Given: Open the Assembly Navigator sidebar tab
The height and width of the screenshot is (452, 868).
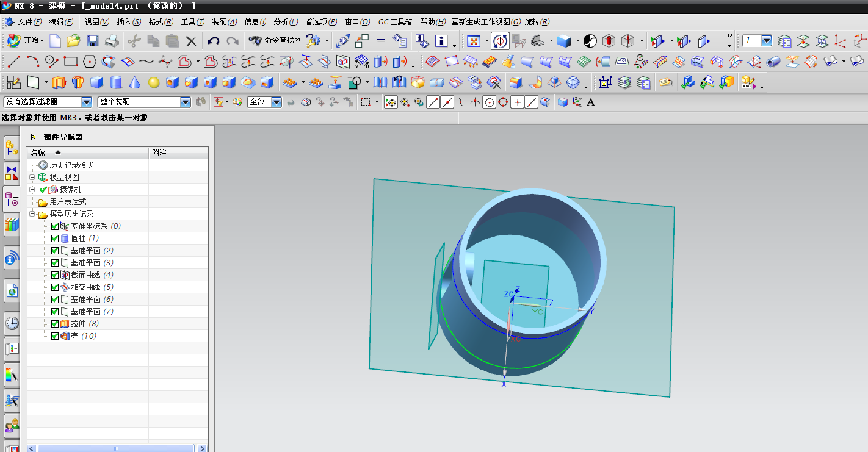Looking at the screenshot, I should [12, 147].
